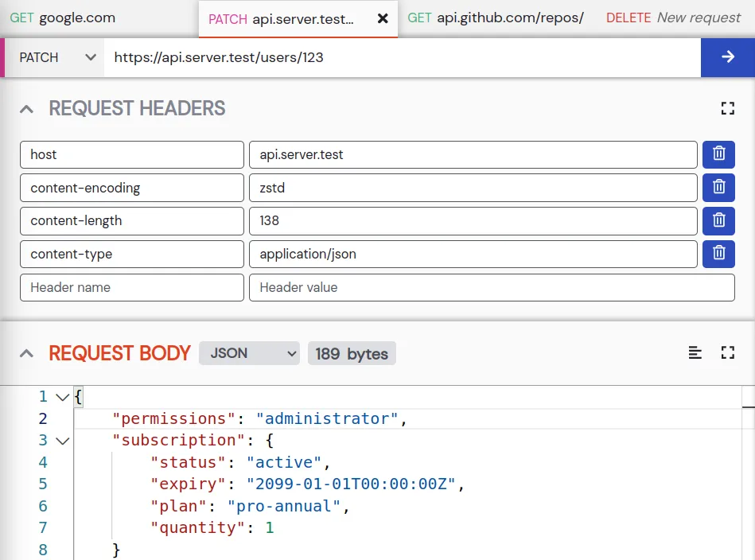Delete the host header row
The height and width of the screenshot is (560, 755).
(x=718, y=154)
